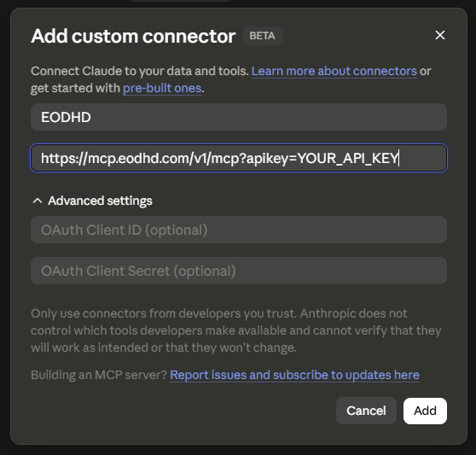This screenshot has width=476, height=455.
Task: Open the Learn more about connectors link
Action: [x=334, y=71]
